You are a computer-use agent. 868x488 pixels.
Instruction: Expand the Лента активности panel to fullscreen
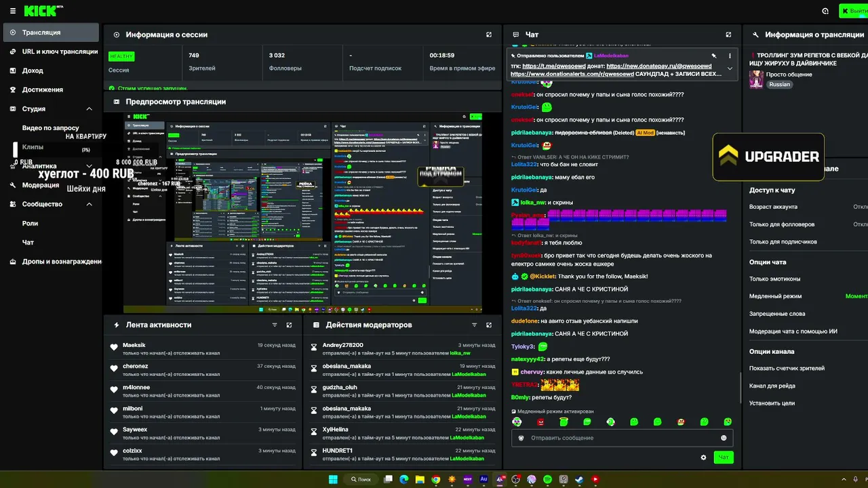coord(290,325)
